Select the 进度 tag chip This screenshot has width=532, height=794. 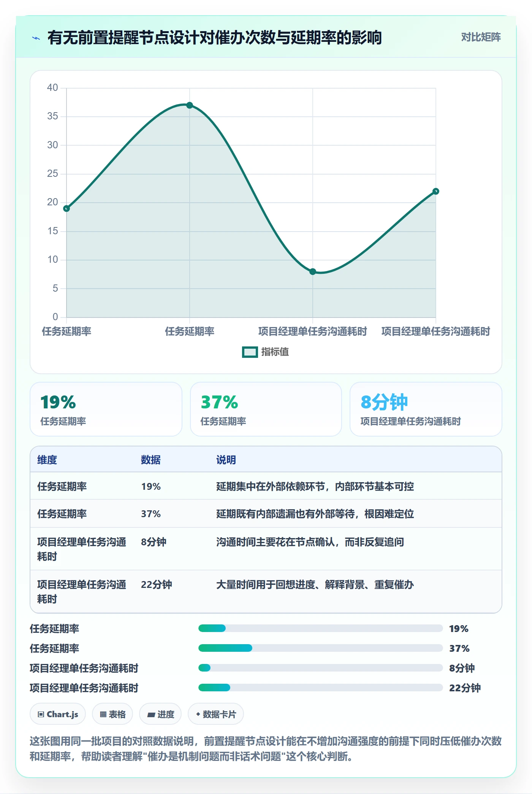(x=160, y=714)
